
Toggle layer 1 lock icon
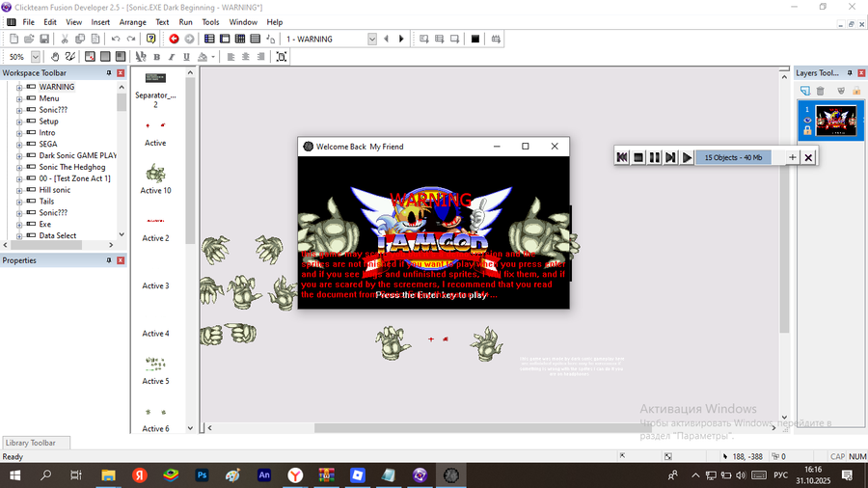807,130
